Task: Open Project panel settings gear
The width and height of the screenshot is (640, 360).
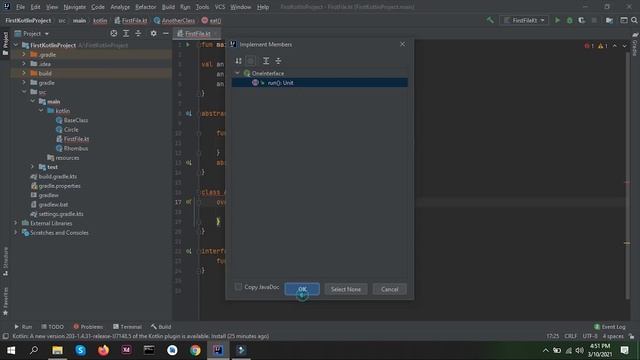Action: [153, 33]
